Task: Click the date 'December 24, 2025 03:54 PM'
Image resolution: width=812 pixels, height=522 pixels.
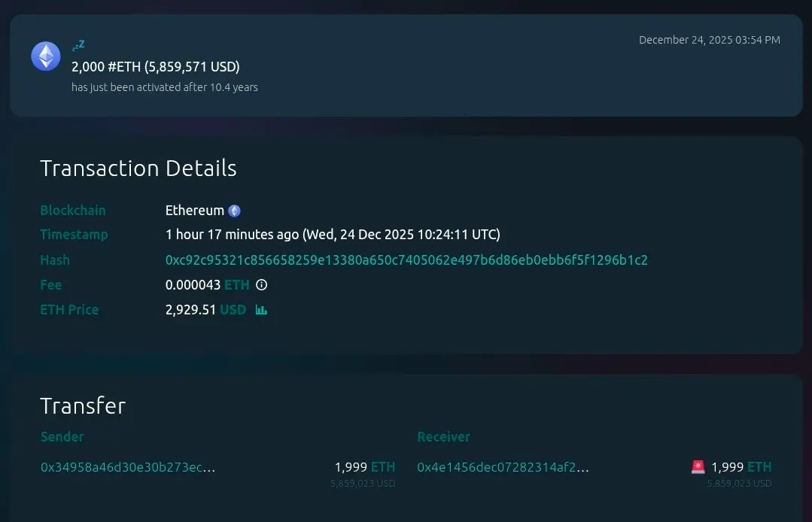Action: point(710,40)
